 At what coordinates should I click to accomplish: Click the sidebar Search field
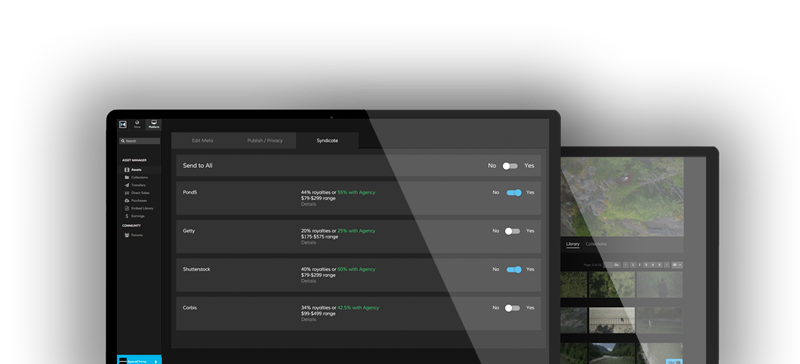click(x=139, y=141)
